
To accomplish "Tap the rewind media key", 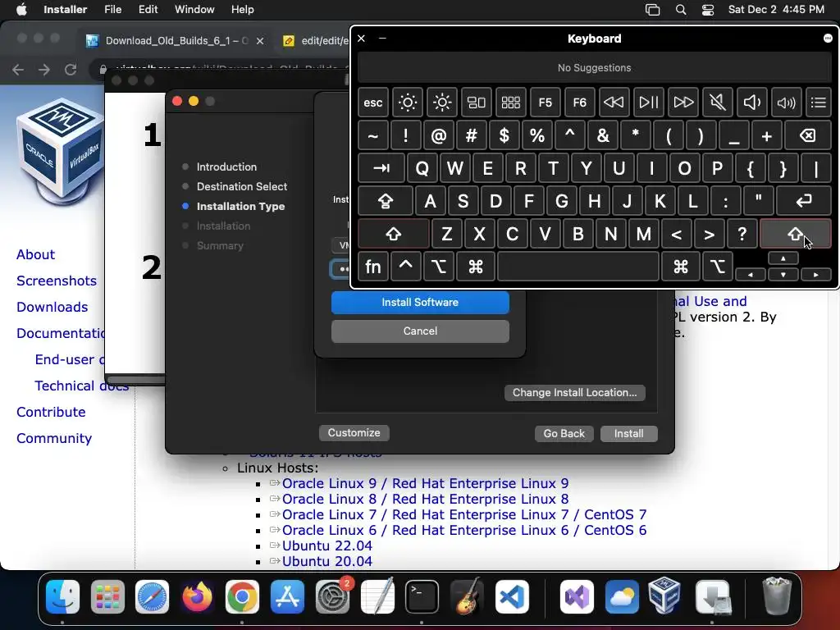I will [x=614, y=103].
